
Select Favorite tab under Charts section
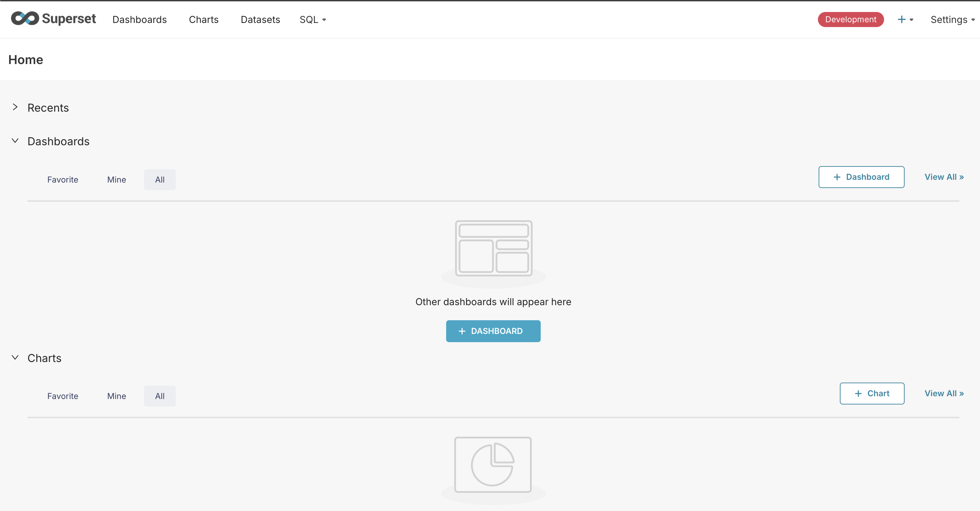pos(63,396)
